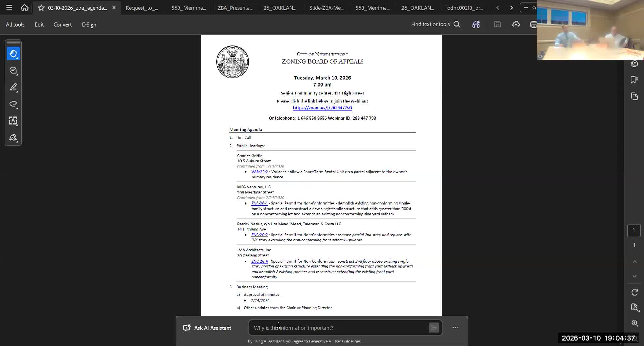
Task: Select the Draw tool
Action: click(x=13, y=104)
